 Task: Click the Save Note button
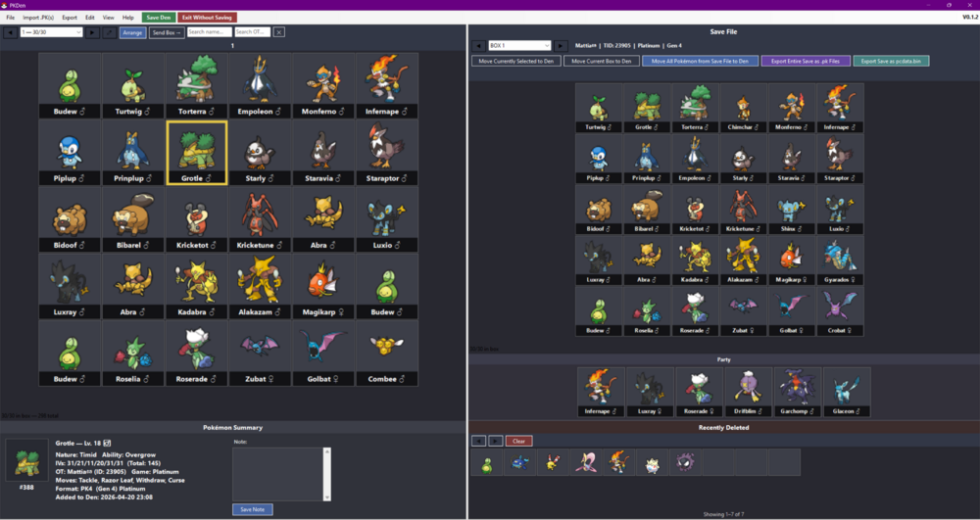click(253, 509)
